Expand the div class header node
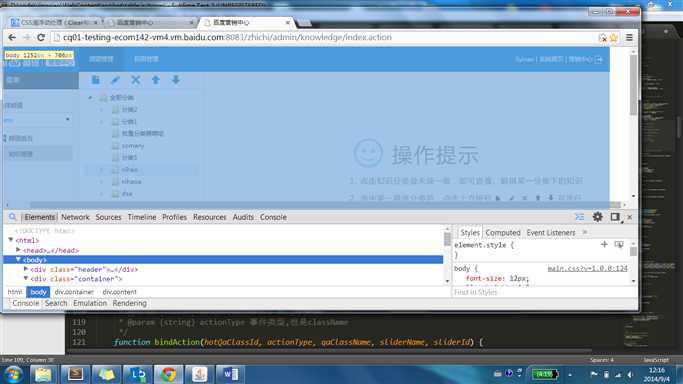 [26, 269]
